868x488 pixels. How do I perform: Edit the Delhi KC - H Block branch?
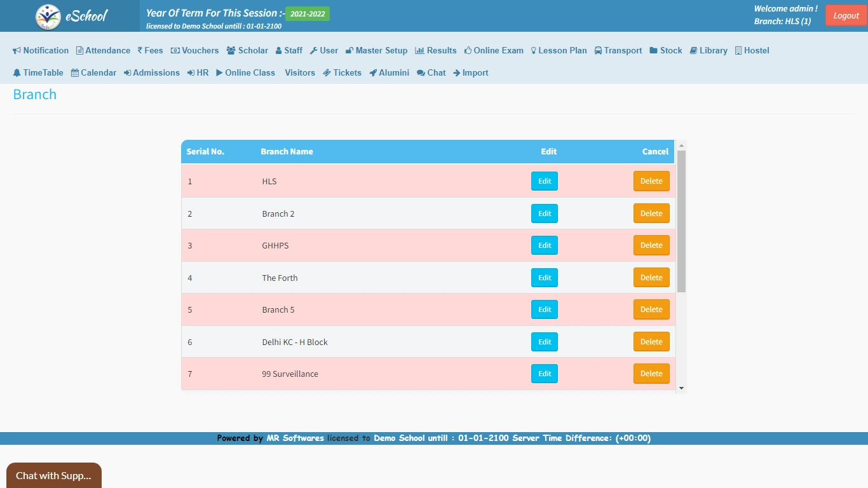(545, 342)
